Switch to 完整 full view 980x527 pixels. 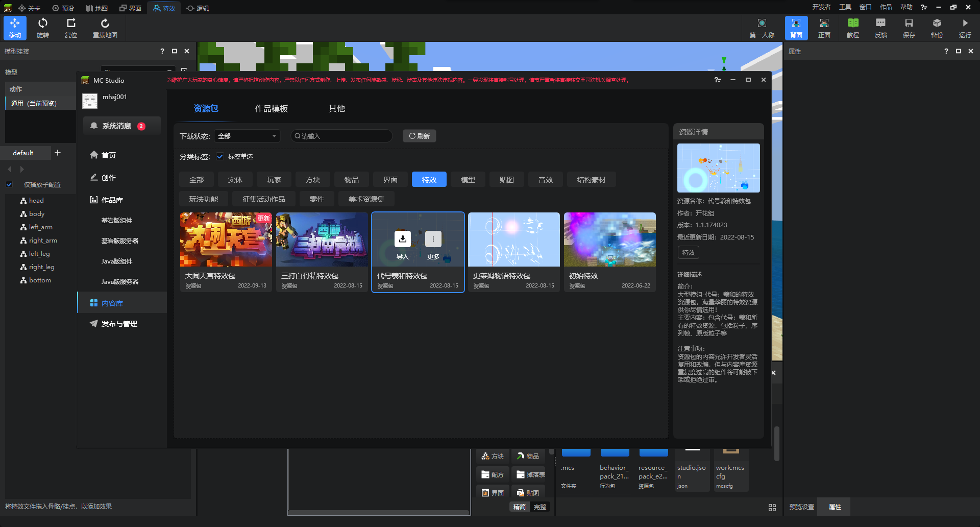point(540,507)
